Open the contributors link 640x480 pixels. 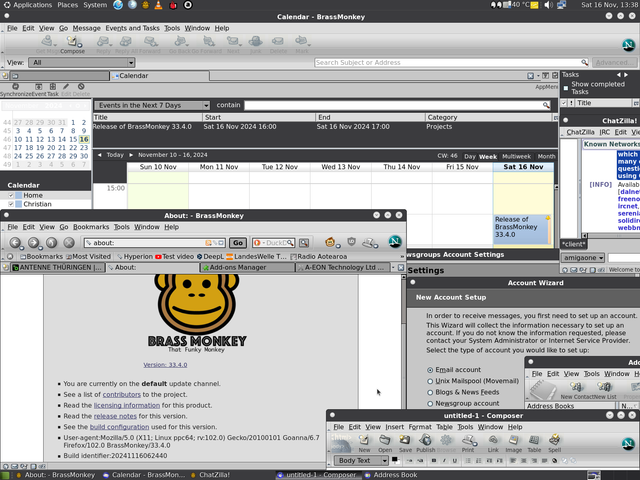tap(122, 395)
